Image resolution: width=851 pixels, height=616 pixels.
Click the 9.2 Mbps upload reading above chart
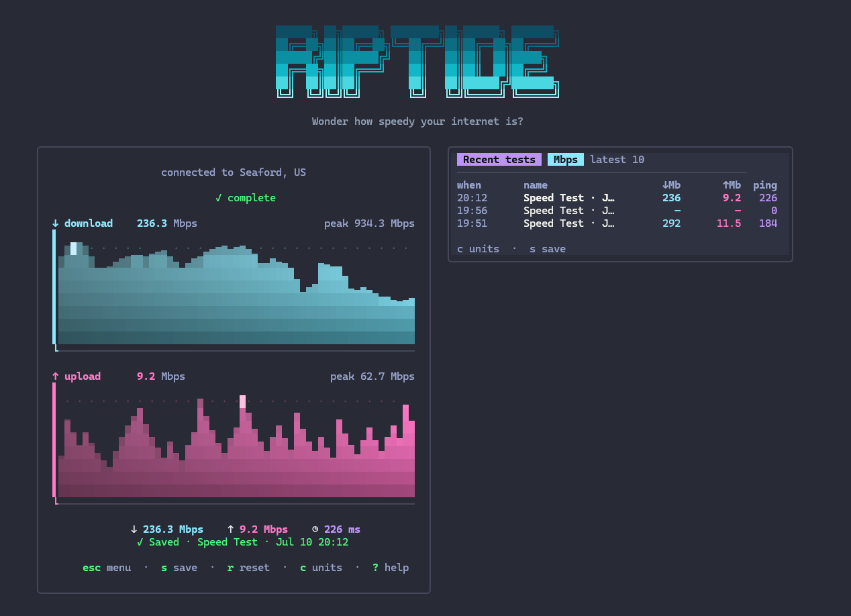(x=161, y=376)
